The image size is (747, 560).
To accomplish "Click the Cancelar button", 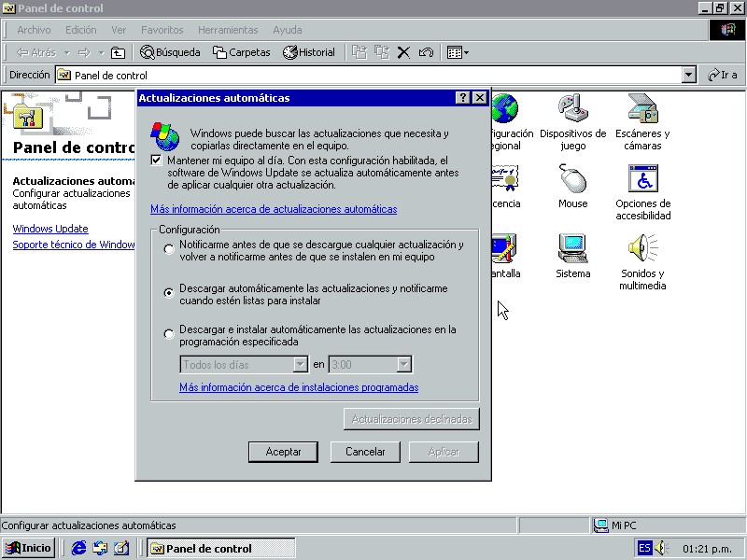I will (365, 452).
